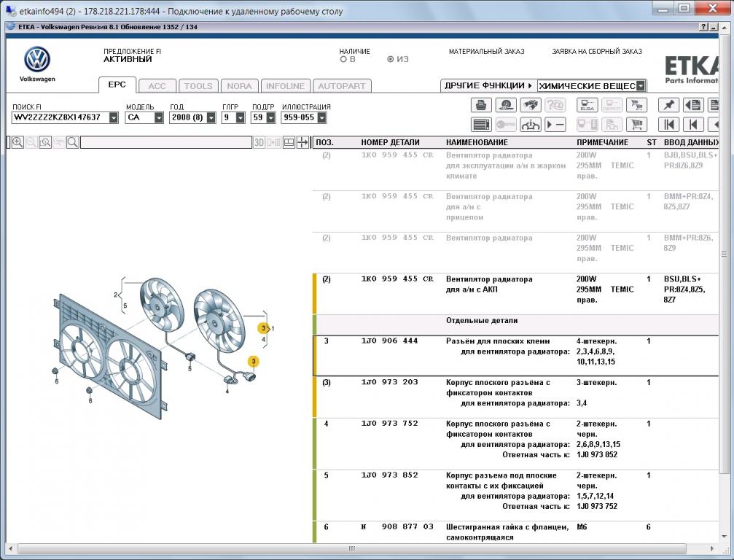Click the info arrows icon
Image resolution: width=734 pixels, height=560 pixels.
pyautogui.click(x=531, y=125)
